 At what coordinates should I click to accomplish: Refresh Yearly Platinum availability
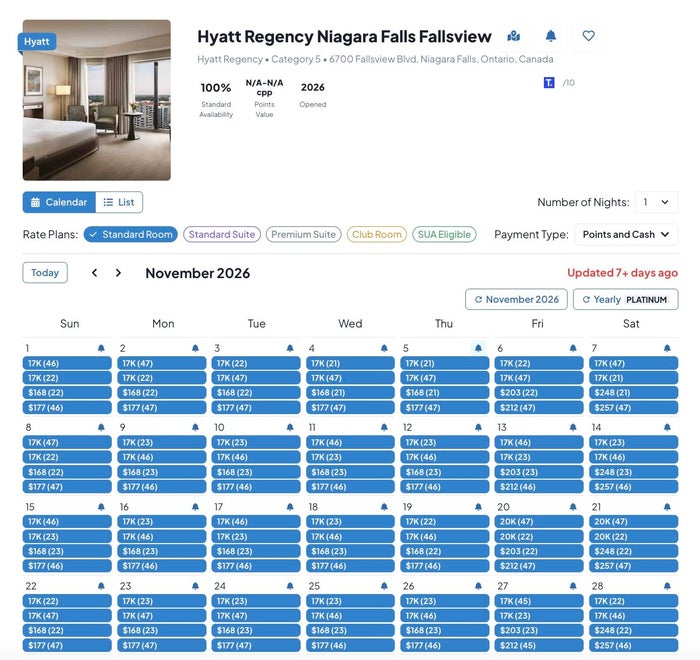(626, 299)
